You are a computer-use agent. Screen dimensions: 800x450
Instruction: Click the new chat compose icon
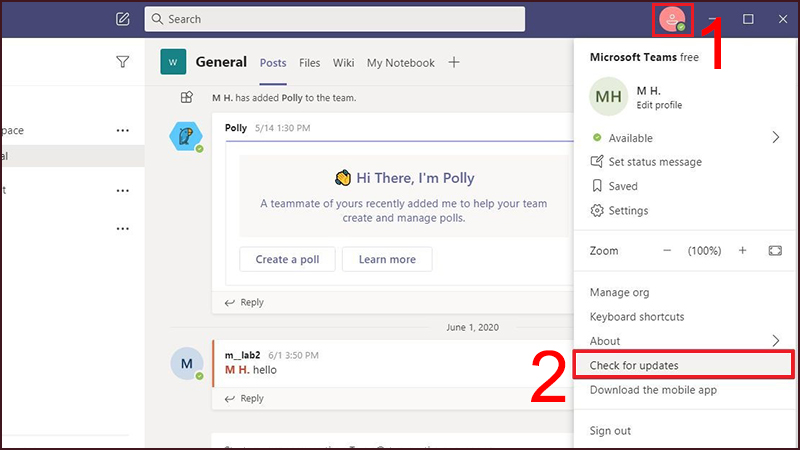click(122, 19)
